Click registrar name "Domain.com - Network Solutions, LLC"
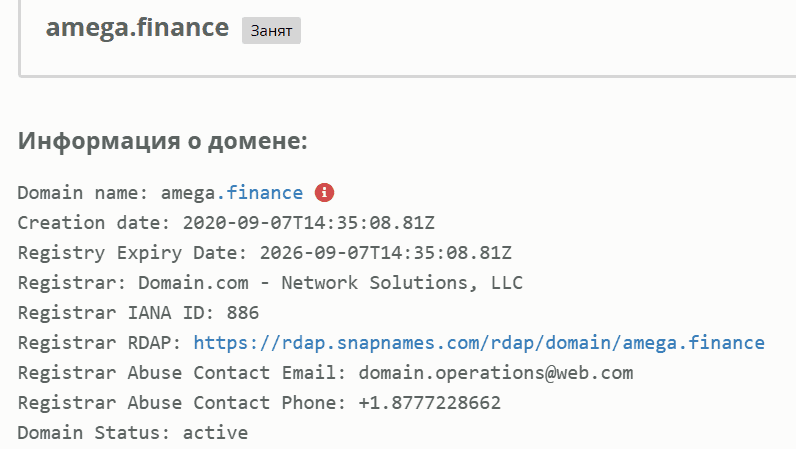Screen dimensions: 796x449 pyautogui.click(x=330, y=283)
